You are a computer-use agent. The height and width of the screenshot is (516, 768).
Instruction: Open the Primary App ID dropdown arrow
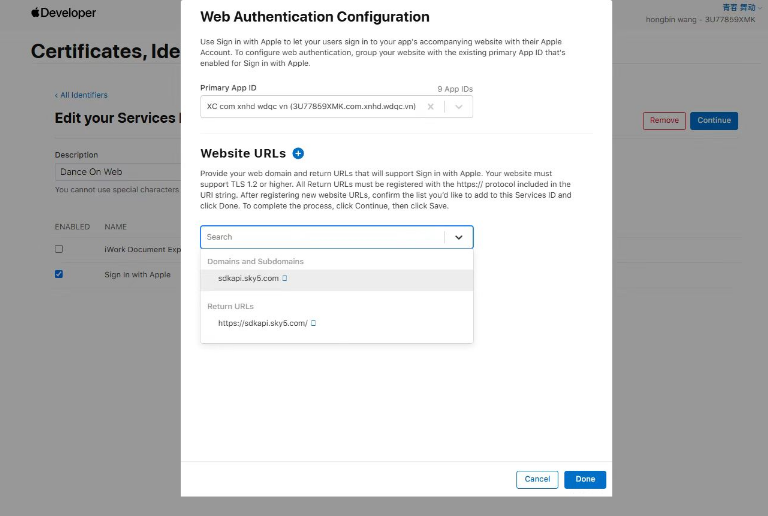pyautogui.click(x=458, y=107)
